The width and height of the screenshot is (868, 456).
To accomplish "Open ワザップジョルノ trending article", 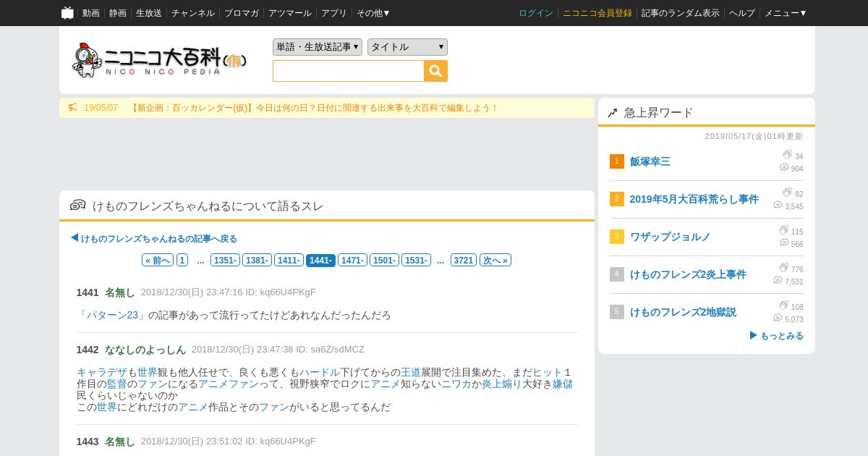I will (670, 237).
